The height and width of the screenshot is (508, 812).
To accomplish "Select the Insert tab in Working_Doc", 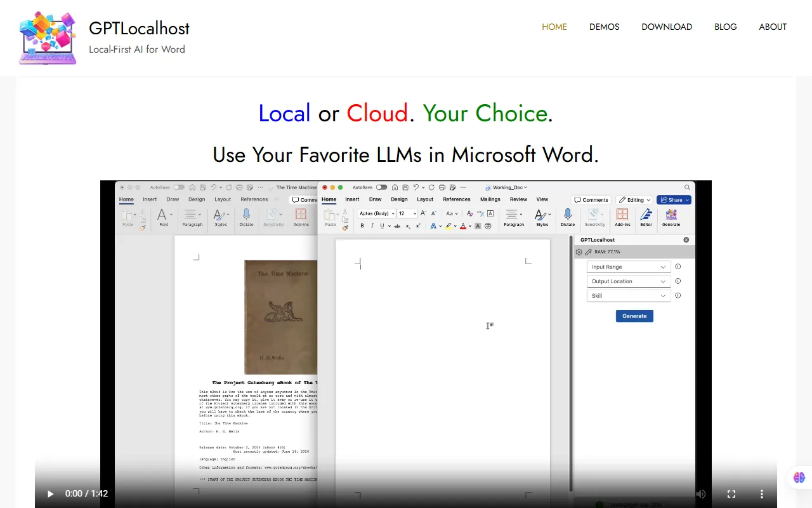I will pyautogui.click(x=352, y=199).
